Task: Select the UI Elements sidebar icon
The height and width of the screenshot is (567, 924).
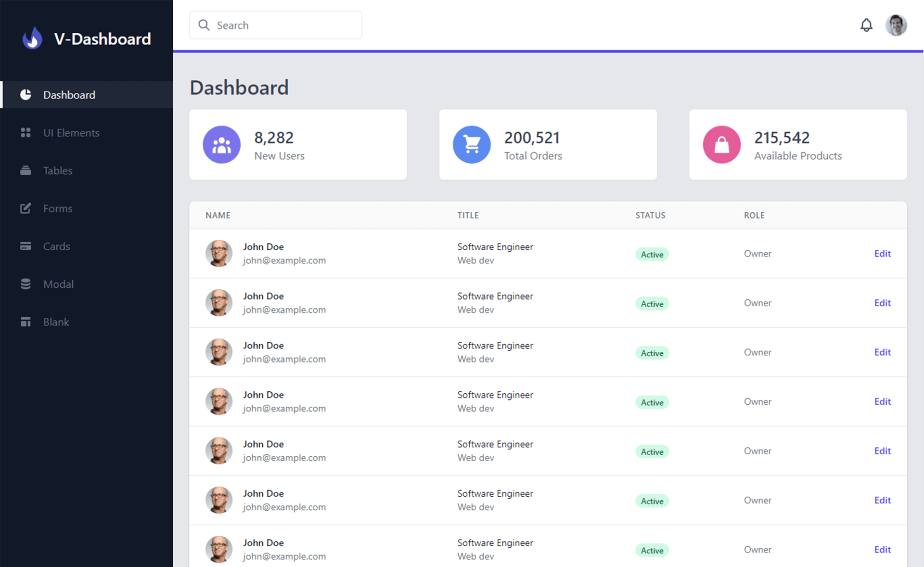Action: (25, 132)
